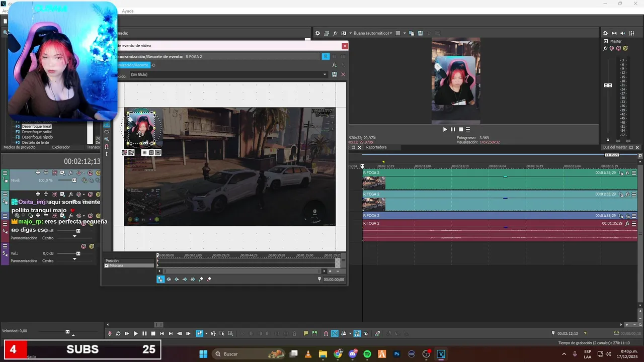
Task: Click Master bus automation settings icon
Action: tap(612, 48)
